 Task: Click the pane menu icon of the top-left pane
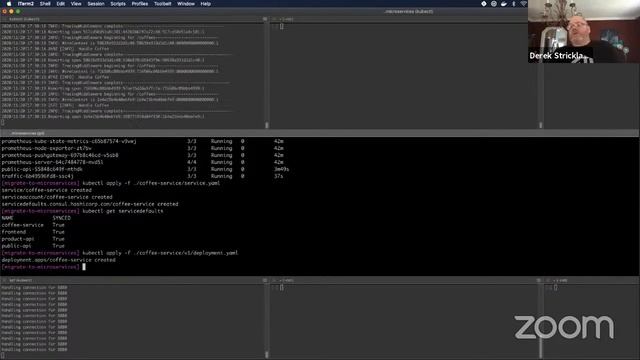coord(265,19)
